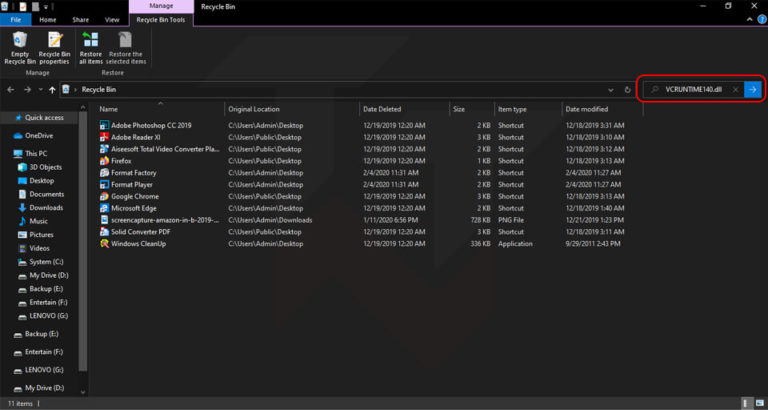Click the 728 KB size cell
Screen dimensions: 768x410
coord(480,220)
